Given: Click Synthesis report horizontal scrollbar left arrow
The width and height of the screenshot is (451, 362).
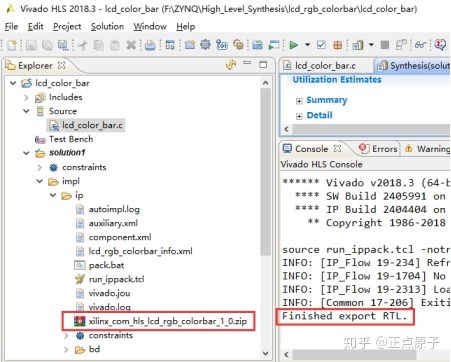Looking at the screenshot, I should pyautogui.click(x=286, y=129).
